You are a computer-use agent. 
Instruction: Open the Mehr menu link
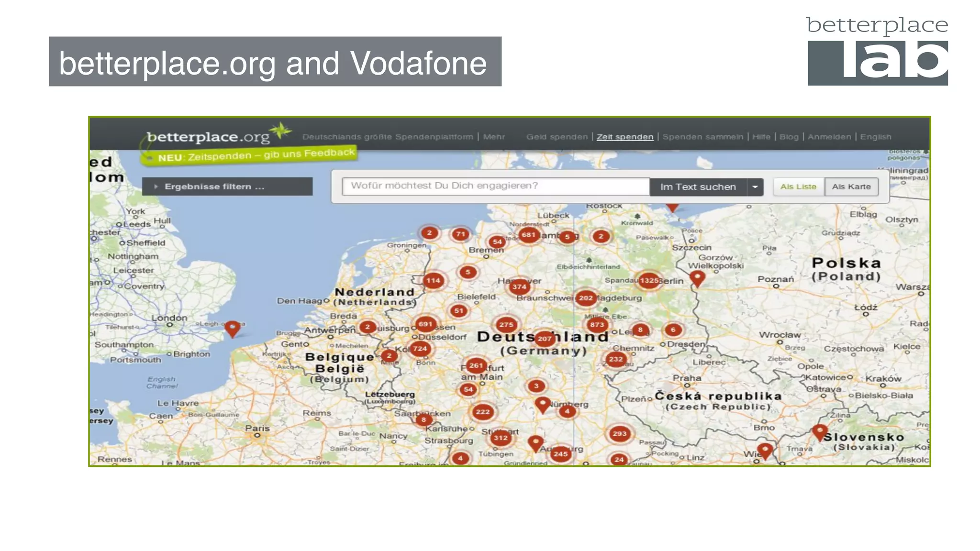[x=494, y=137]
